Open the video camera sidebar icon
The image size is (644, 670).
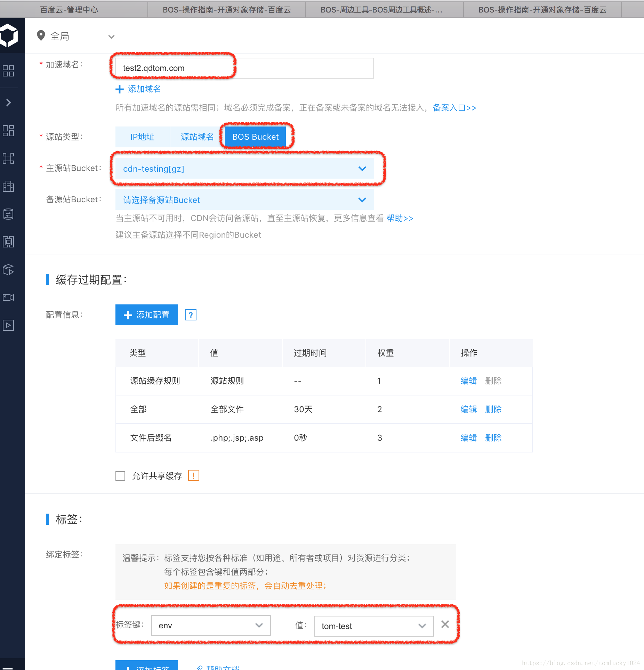click(x=8, y=297)
